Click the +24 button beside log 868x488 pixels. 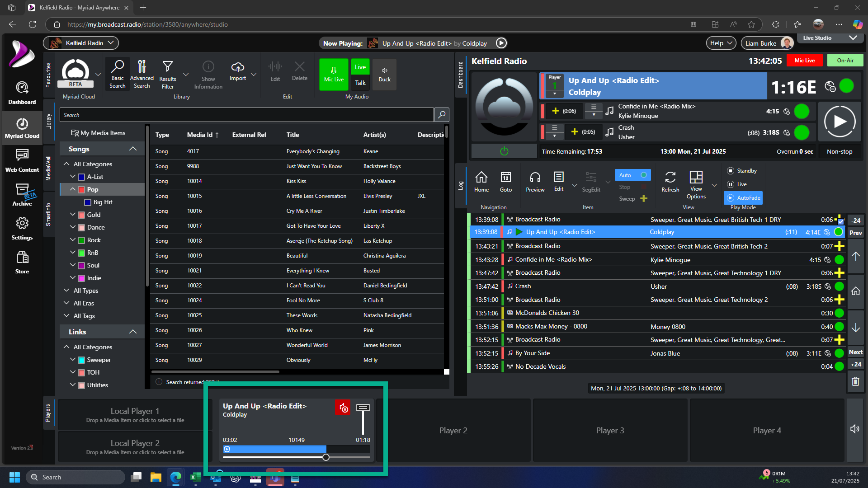855,365
